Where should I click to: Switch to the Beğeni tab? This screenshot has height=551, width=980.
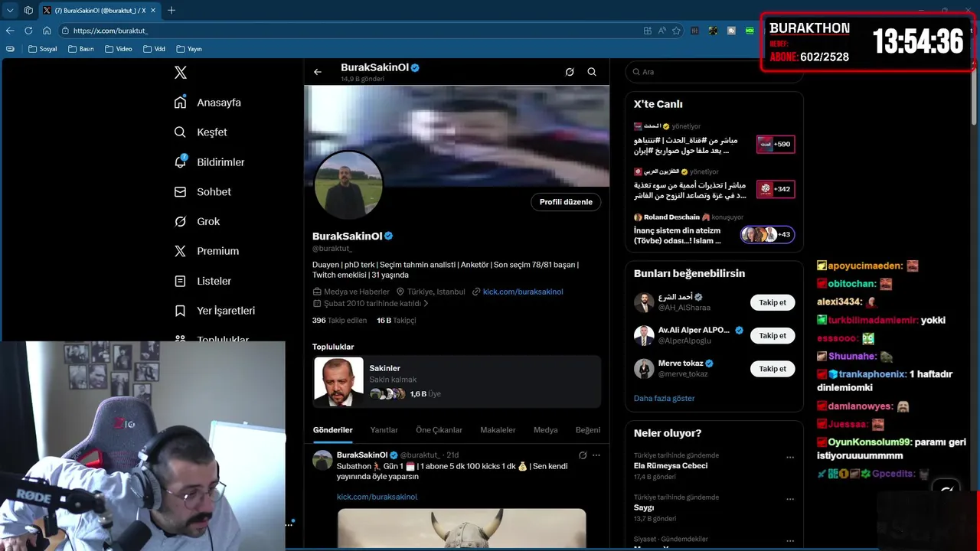[588, 430]
